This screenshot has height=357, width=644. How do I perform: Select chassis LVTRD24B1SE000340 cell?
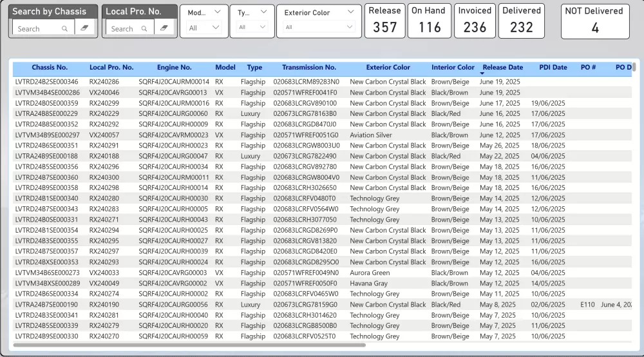tap(46, 198)
